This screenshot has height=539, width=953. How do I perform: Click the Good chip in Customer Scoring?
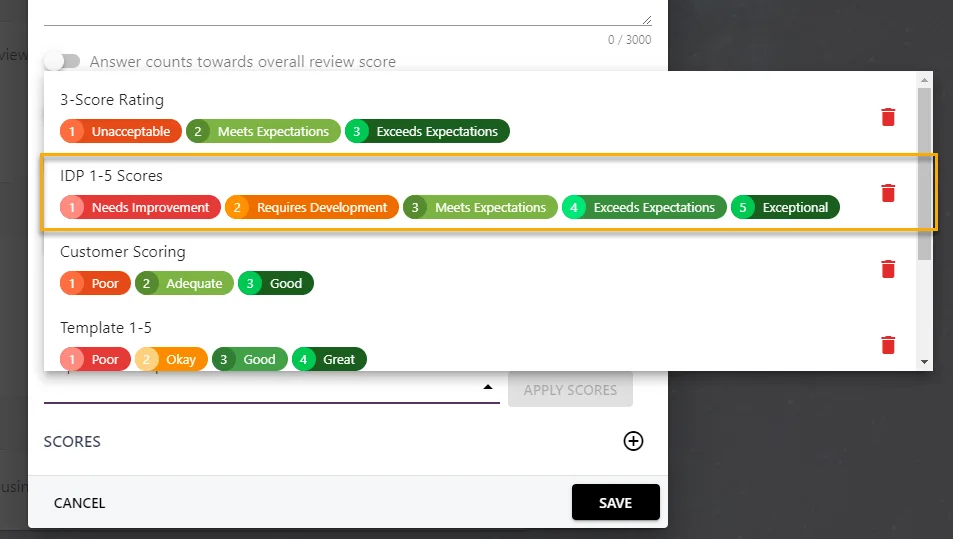[x=276, y=283]
